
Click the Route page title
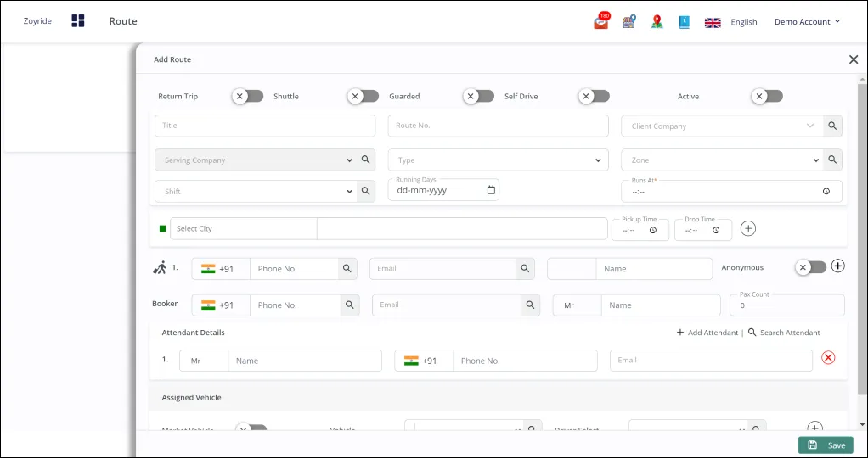pyautogui.click(x=123, y=21)
